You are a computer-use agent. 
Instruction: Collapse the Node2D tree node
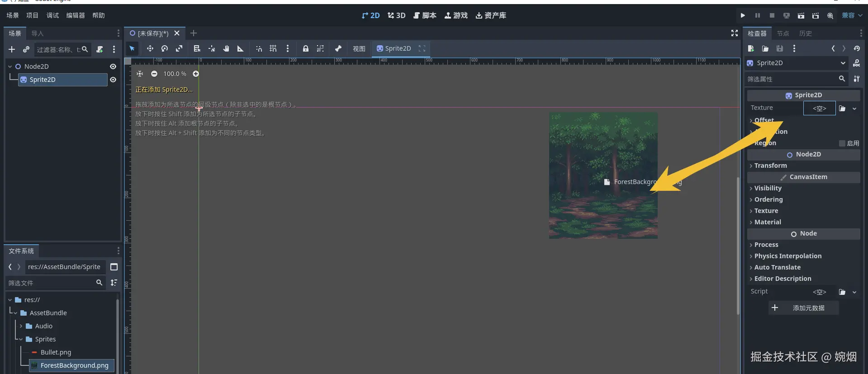(10, 66)
